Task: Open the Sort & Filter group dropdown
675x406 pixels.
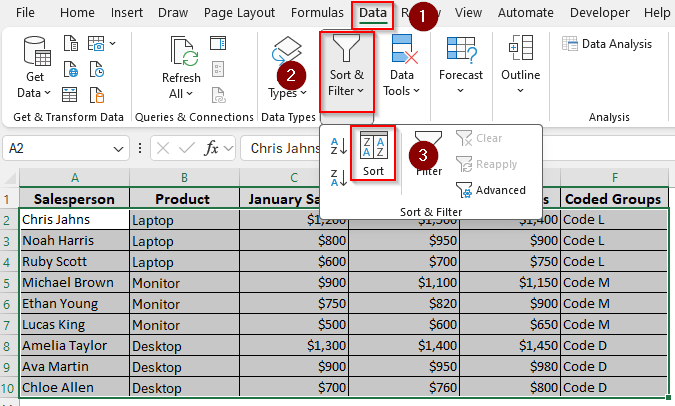Action: click(x=347, y=71)
